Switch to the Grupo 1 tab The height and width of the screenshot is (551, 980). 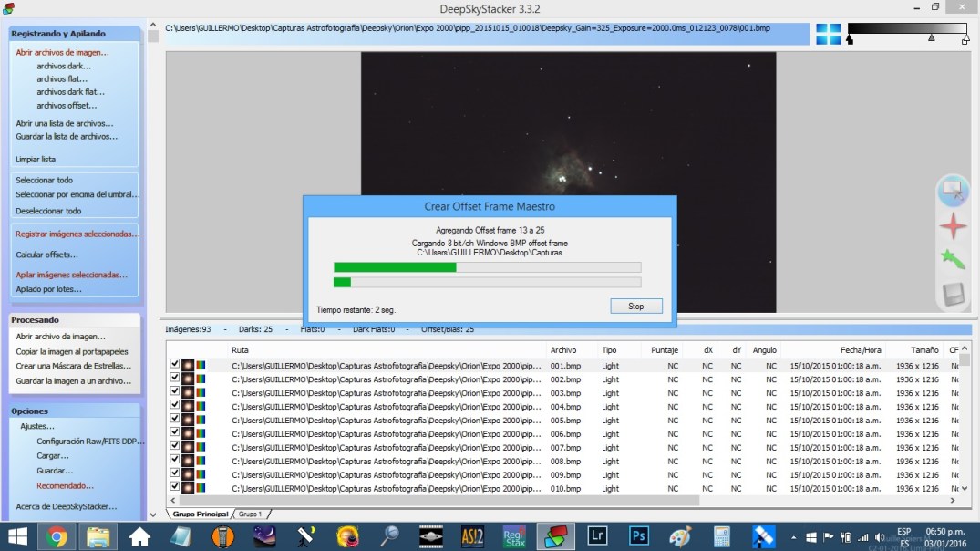click(250, 515)
